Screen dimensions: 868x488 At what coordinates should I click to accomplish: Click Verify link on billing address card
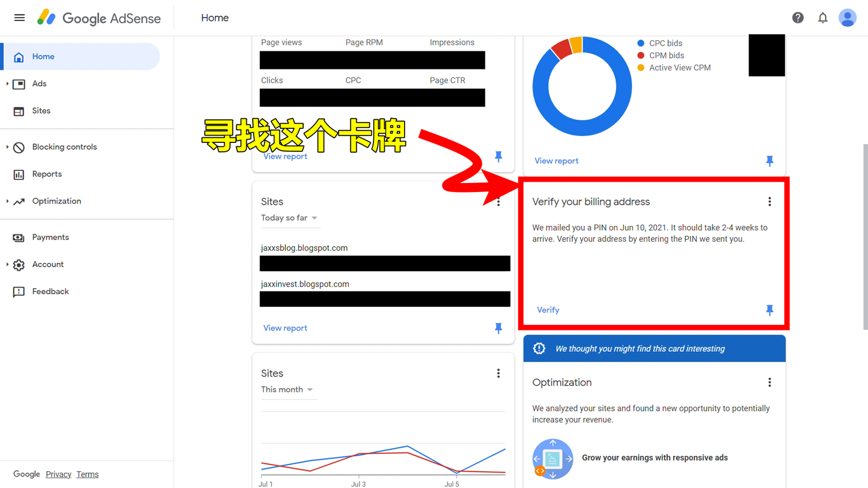[548, 310]
